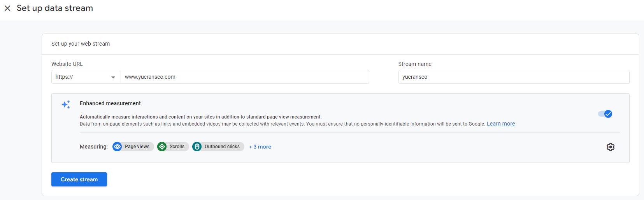The image size is (644, 200).
Task: Click the Page views eye icon
Action: pyautogui.click(x=117, y=147)
